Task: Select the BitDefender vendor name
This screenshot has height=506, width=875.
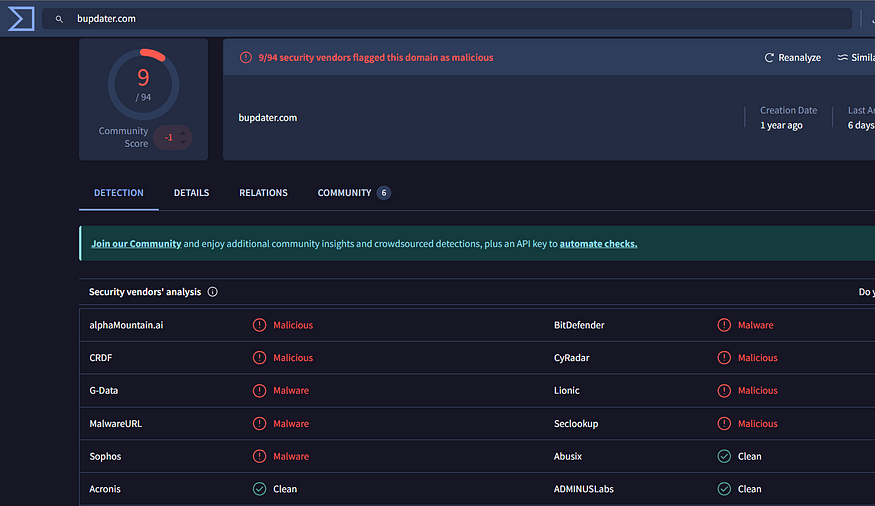Action: [579, 325]
